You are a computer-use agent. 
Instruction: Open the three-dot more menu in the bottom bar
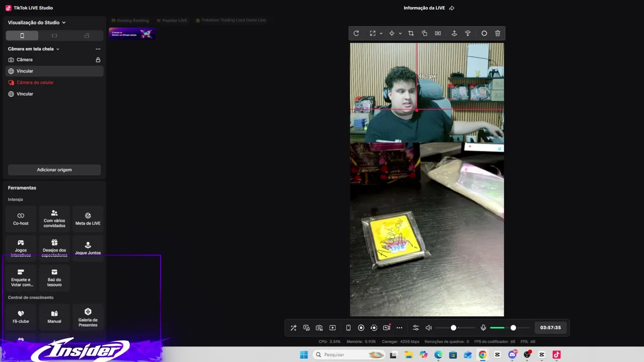[399, 328]
